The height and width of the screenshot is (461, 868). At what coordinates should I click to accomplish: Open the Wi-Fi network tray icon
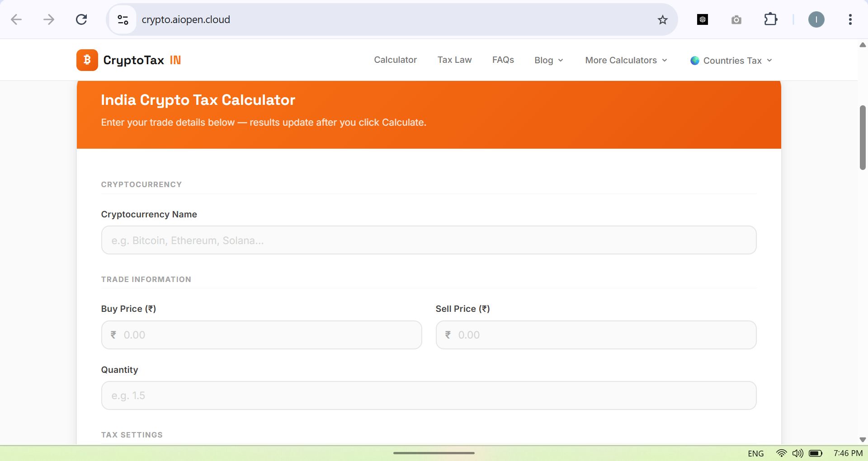pos(781,453)
